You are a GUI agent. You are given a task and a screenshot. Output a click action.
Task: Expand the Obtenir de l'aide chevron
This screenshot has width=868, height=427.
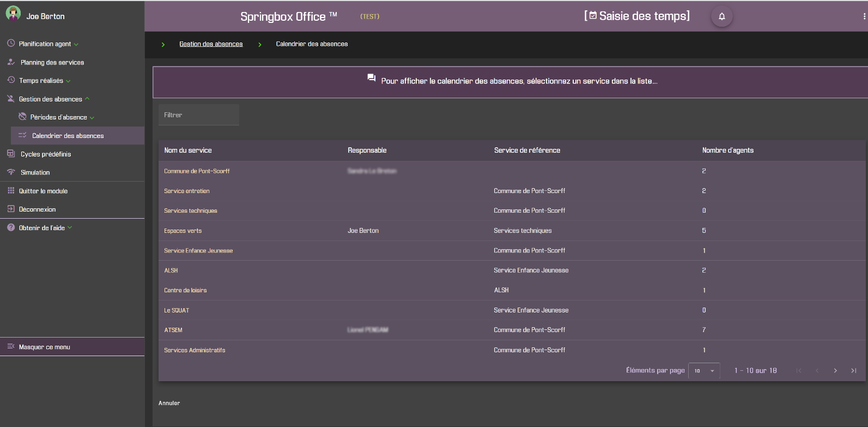(x=70, y=227)
